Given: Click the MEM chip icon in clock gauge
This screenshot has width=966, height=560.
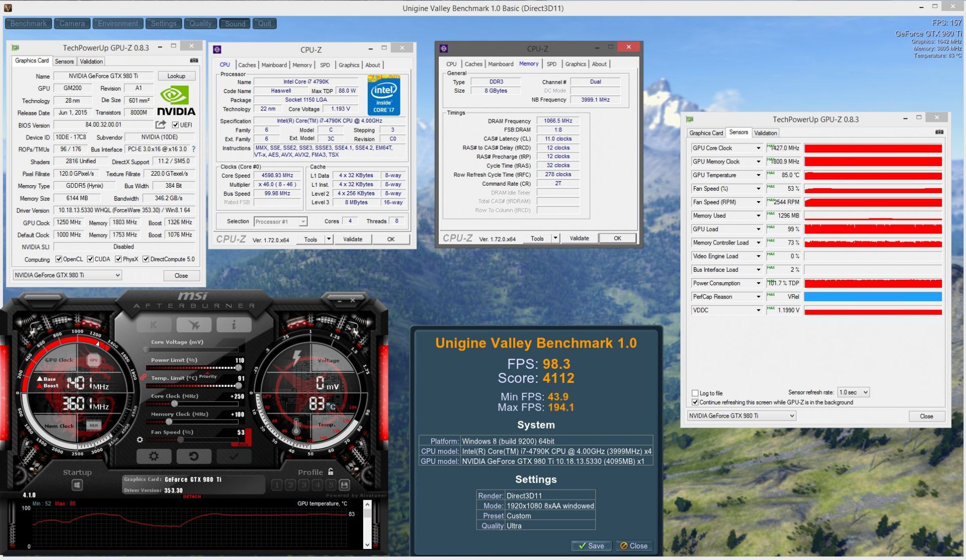Looking at the screenshot, I should click(94, 426).
